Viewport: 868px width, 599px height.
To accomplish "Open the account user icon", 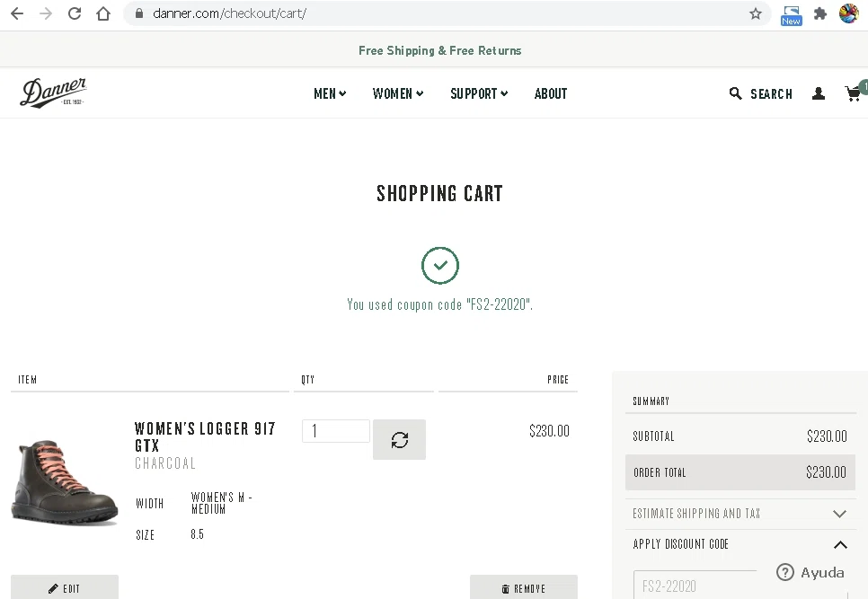I will point(819,93).
